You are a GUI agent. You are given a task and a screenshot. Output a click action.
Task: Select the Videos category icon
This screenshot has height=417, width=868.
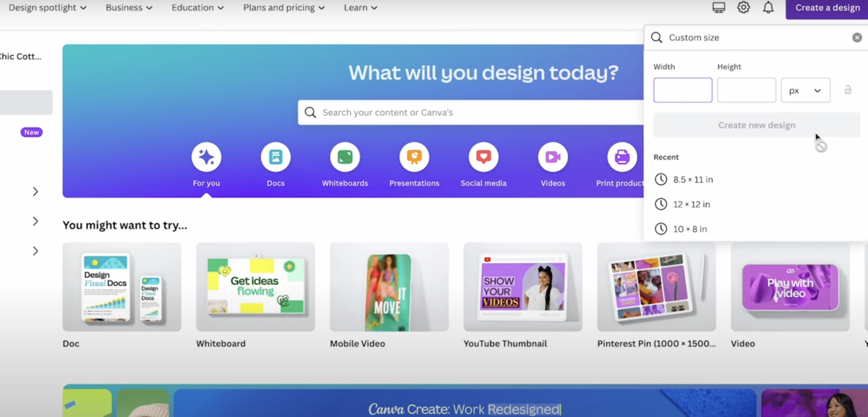click(553, 157)
